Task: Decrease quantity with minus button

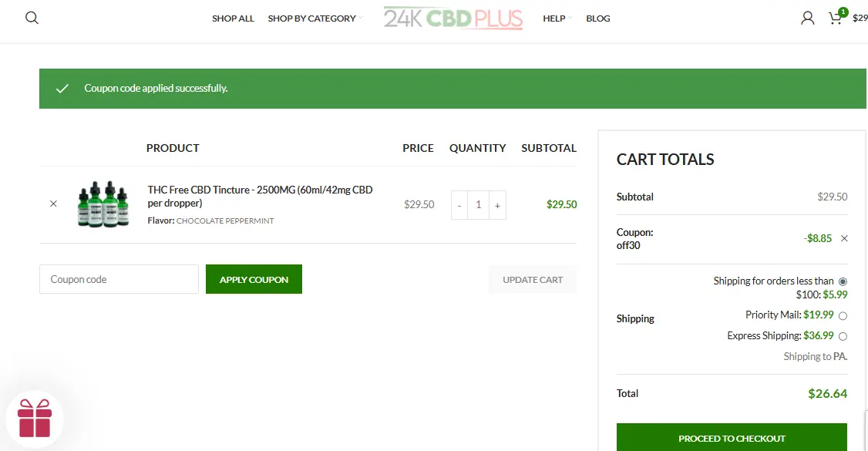Action: click(x=459, y=205)
